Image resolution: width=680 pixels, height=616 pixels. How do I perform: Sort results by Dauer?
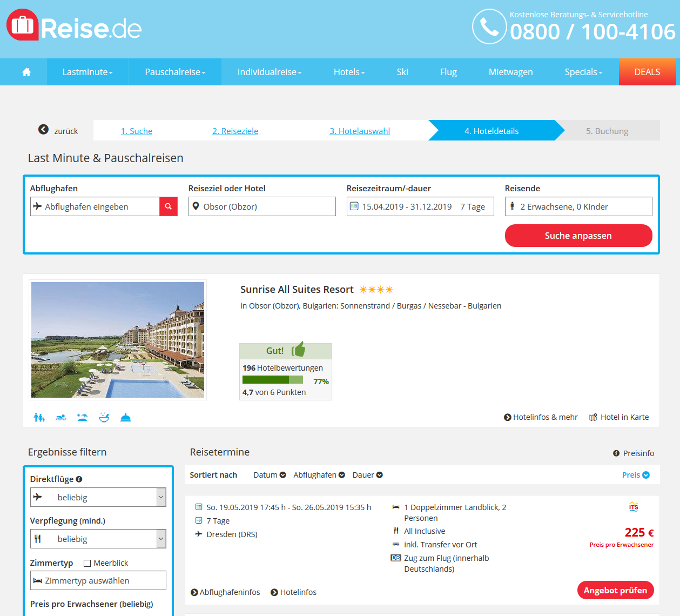click(x=368, y=475)
